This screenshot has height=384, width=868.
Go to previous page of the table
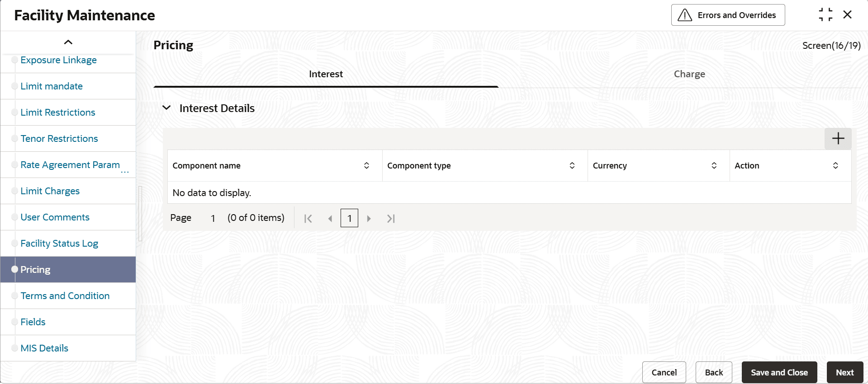pos(330,219)
